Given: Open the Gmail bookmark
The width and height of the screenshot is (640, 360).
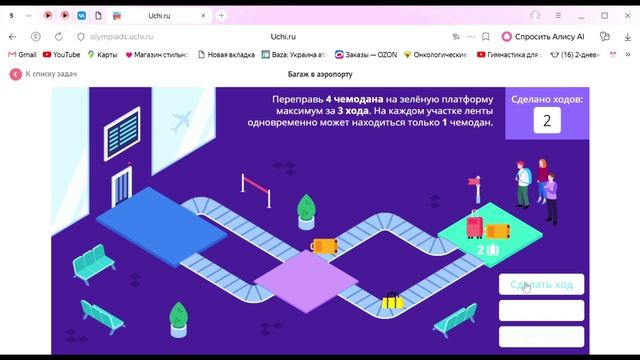Looking at the screenshot, I should tap(22, 54).
